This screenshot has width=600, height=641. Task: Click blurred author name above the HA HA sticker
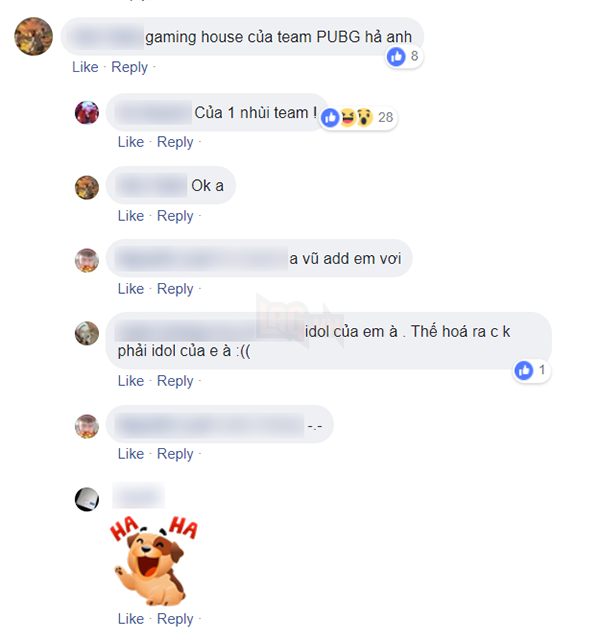(x=139, y=495)
